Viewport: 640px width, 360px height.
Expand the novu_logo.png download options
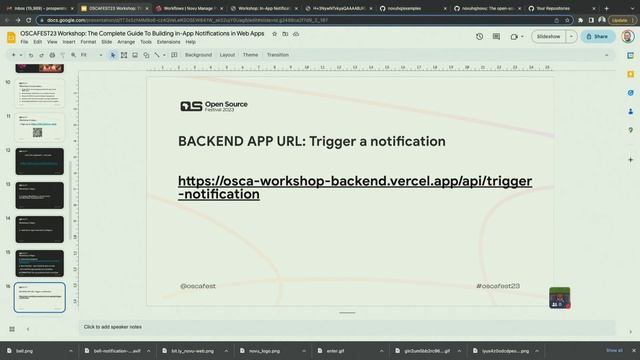(x=304, y=351)
